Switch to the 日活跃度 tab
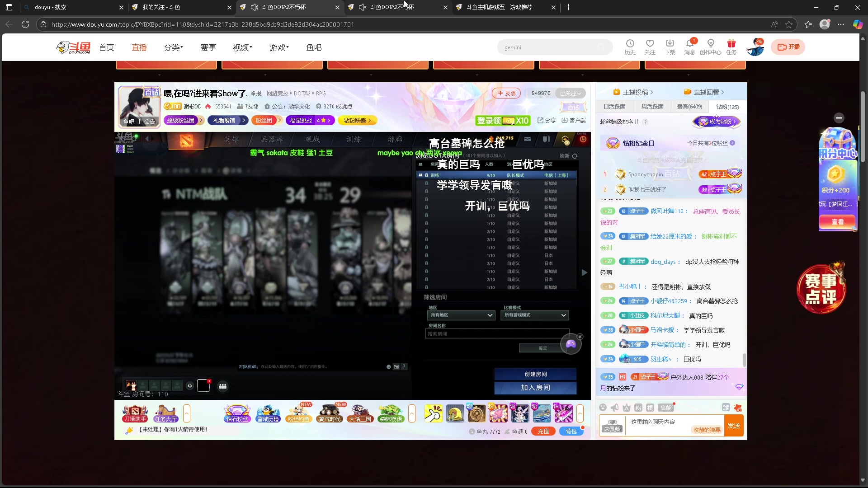This screenshot has height=488, width=868. [x=614, y=107]
